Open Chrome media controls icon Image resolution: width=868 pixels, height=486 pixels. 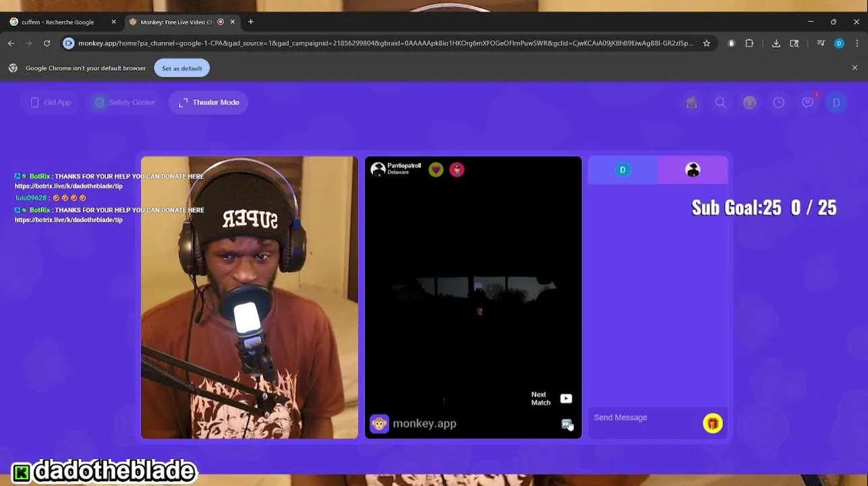coord(821,43)
